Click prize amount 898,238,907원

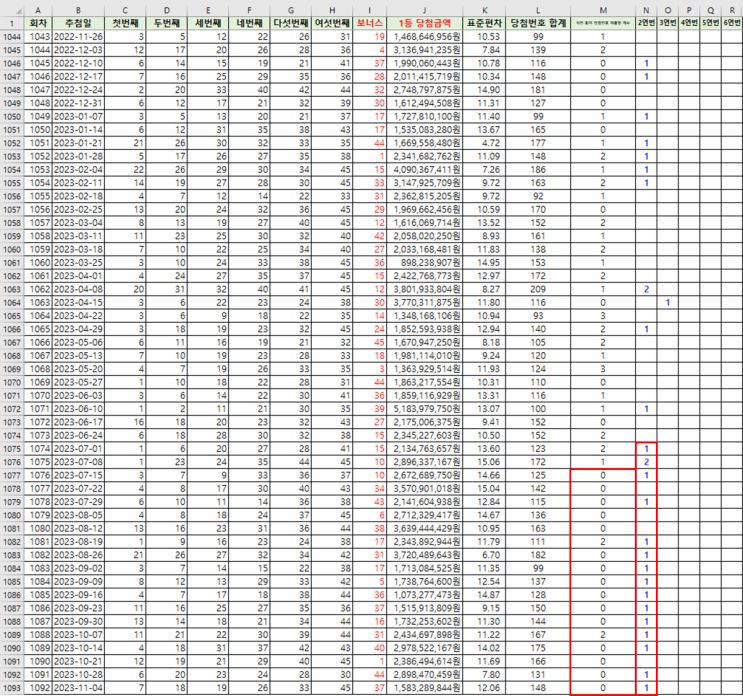coord(425,262)
